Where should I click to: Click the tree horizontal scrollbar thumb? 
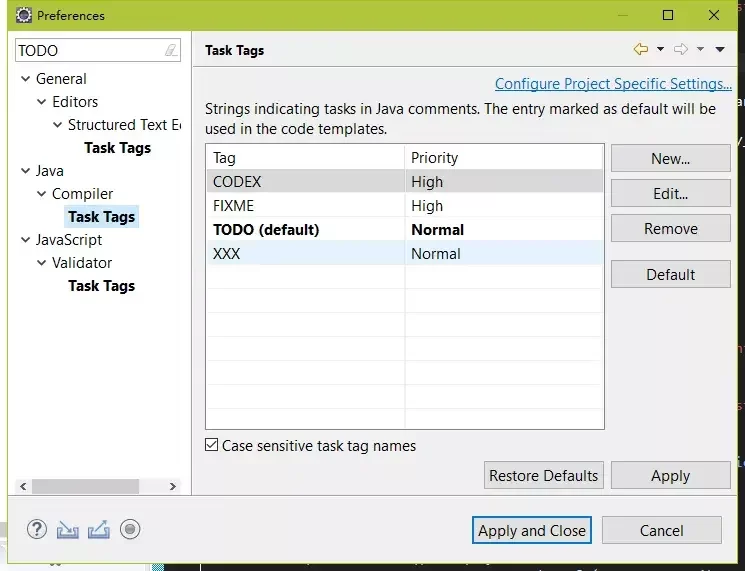(x=86, y=486)
